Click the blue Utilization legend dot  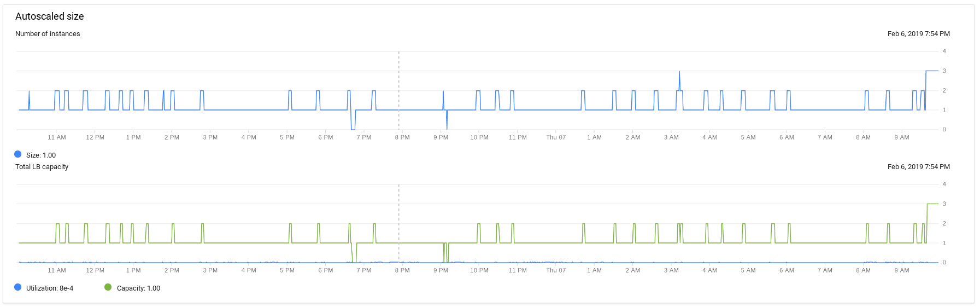click(x=18, y=287)
